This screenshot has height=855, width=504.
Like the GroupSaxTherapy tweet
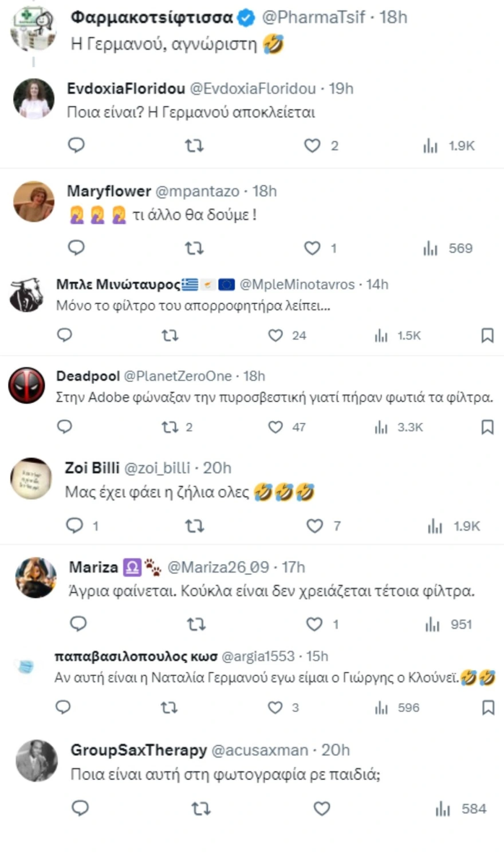tap(322, 809)
